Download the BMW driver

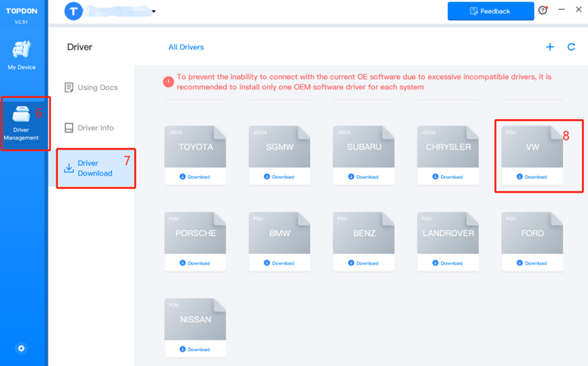coord(279,263)
